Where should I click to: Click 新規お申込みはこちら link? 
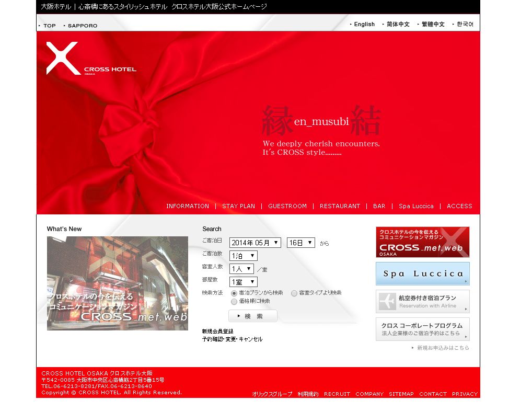pyautogui.click(x=443, y=348)
